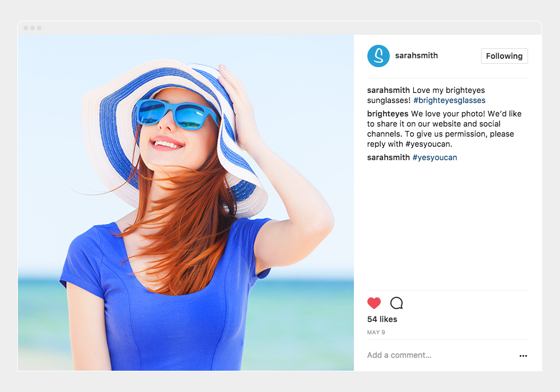The height and width of the screenshot is (392, 560).
Task: Click the empty window title bar
Action: pos(280,28)
